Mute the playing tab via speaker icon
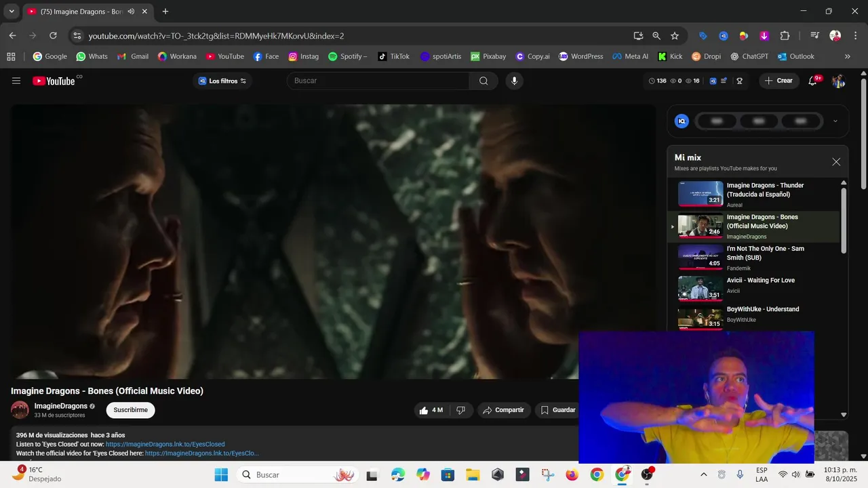 131,12
